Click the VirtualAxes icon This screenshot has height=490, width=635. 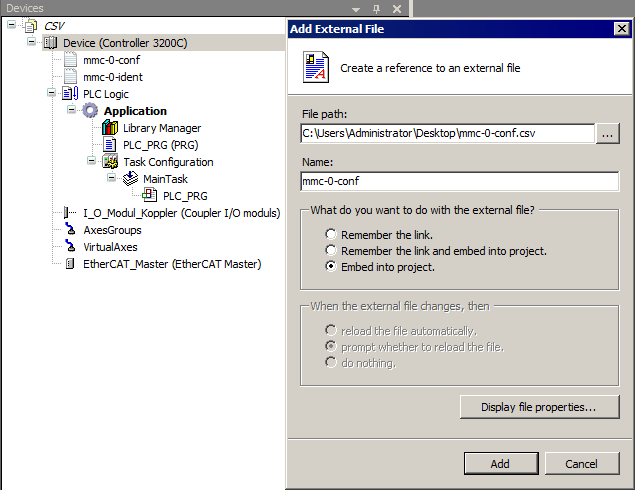click(x=70, y=246)
